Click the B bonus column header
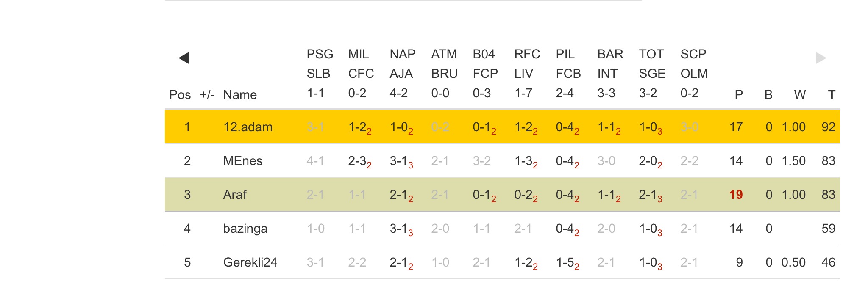This screenshot has height=281, width=868. coord(768,95)
